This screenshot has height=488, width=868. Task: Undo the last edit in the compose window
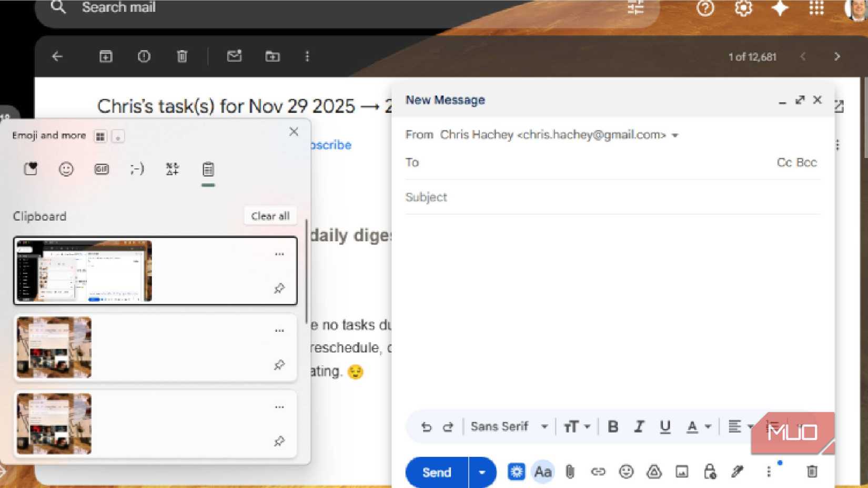pos(427,426)
